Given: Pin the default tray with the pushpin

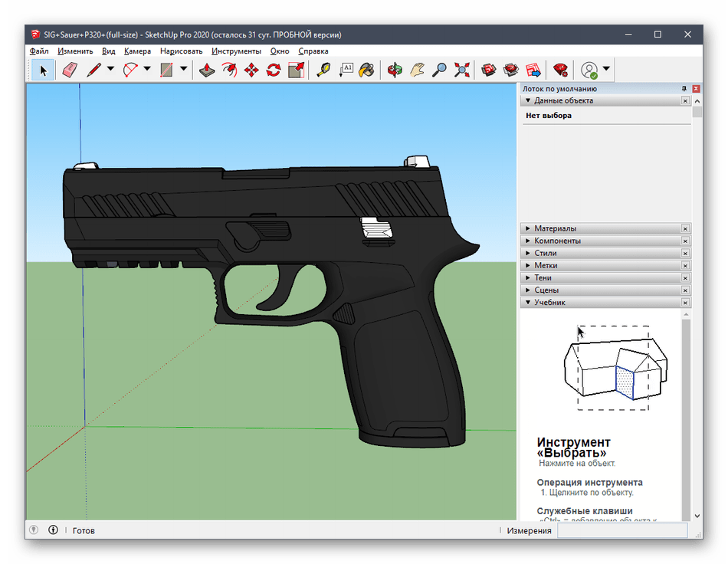Looking at the screenshot, I should click(x=684, y=89).
